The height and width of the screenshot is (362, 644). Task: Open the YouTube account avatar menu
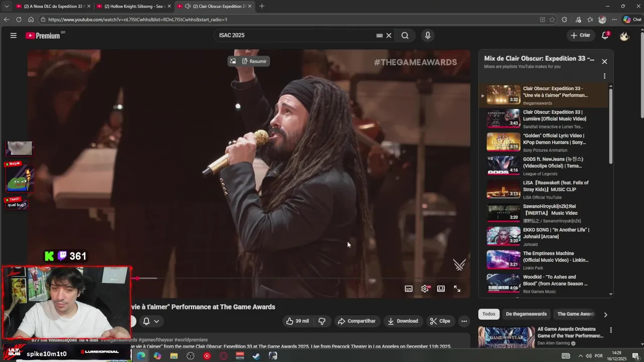click(624, 35)
